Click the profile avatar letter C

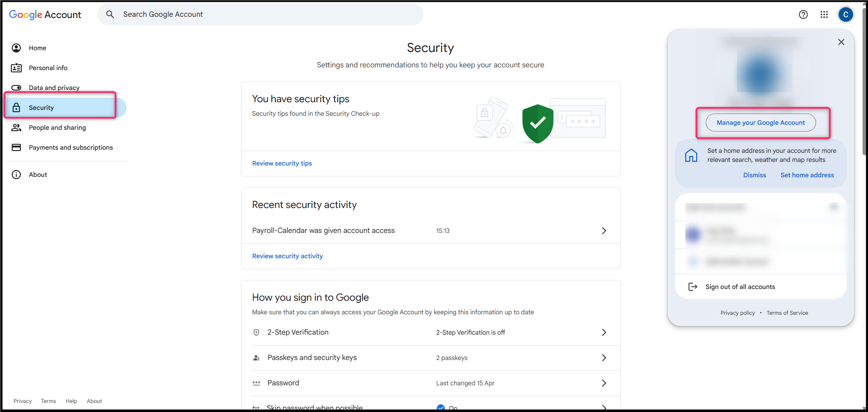pyautogui.click(x=846, y=14)
